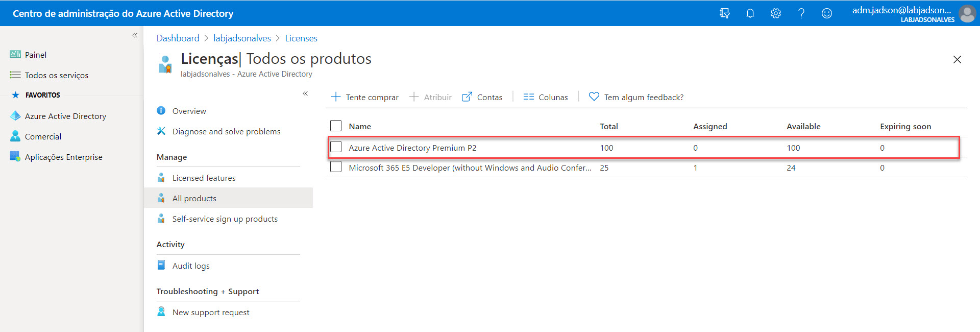Select the Microsoft 365 E5 Developer checkbox

click(x=336, y=167)
